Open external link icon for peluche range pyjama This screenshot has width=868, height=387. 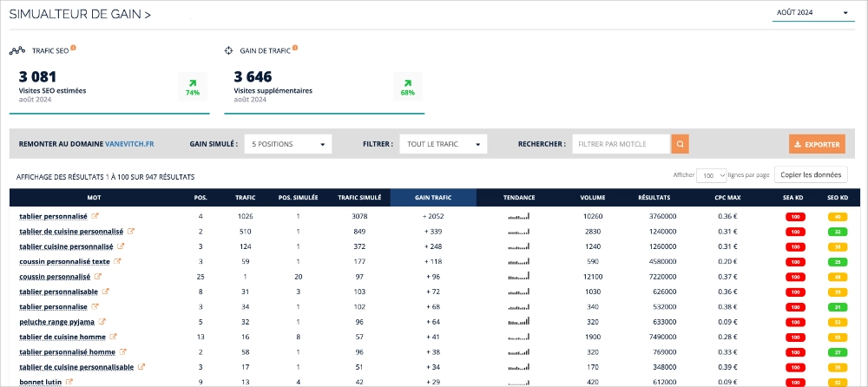102,321
